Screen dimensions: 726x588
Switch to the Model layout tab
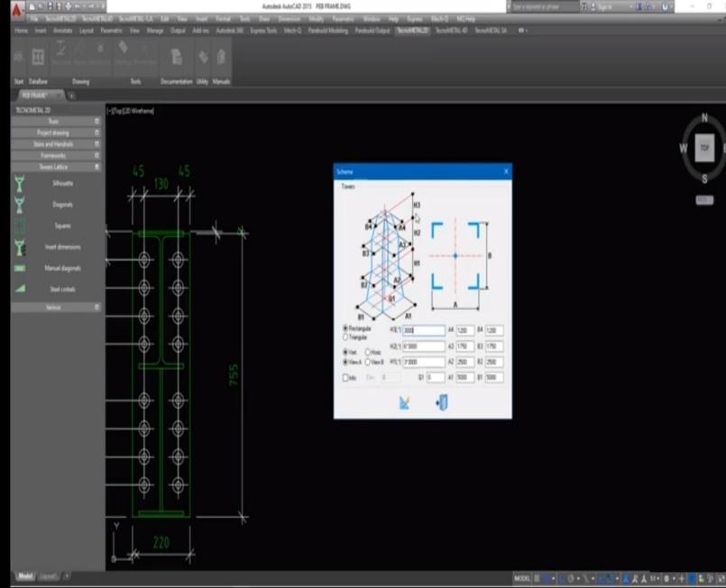[25, 576]
